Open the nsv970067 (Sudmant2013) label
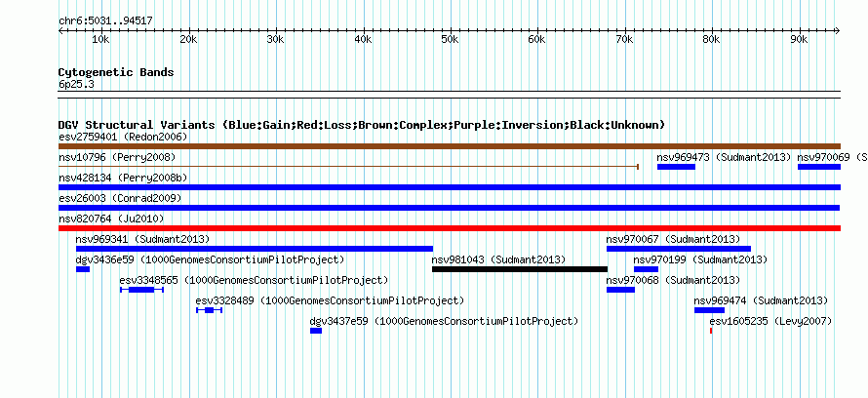This screenshot has height=398, width=868. coord(673,239)
